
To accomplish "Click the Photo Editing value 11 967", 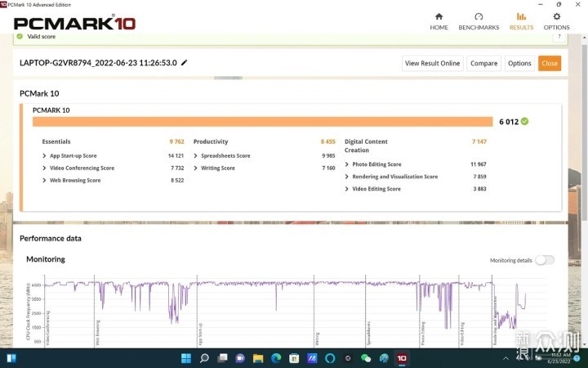I will [478, 164].
